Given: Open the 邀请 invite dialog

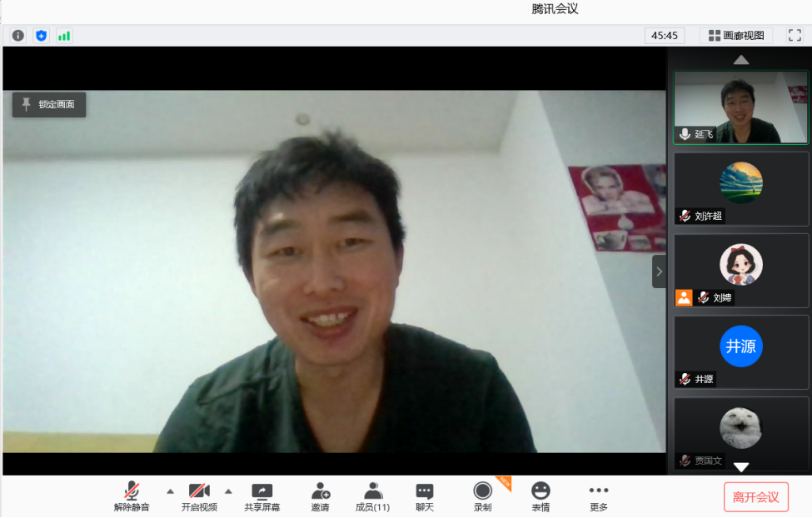Looking at the screenshot, I should (321, 497).
